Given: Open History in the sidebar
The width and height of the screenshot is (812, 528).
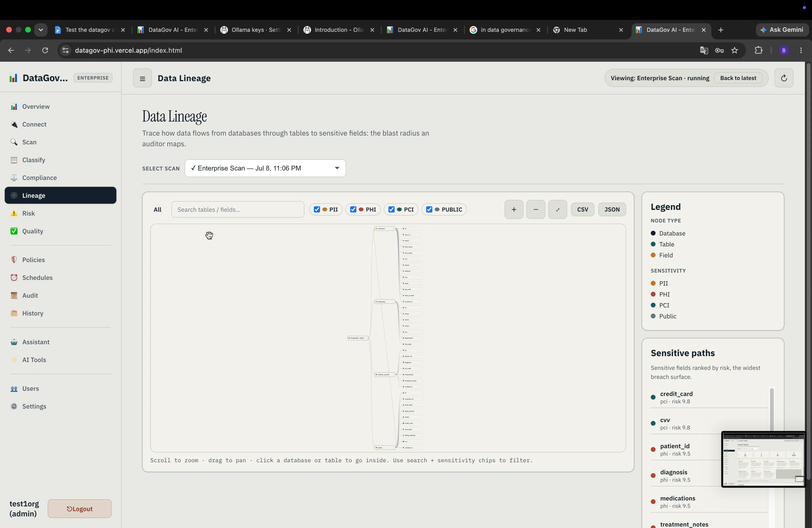Looking at the screenshot, I should [60, 313].
